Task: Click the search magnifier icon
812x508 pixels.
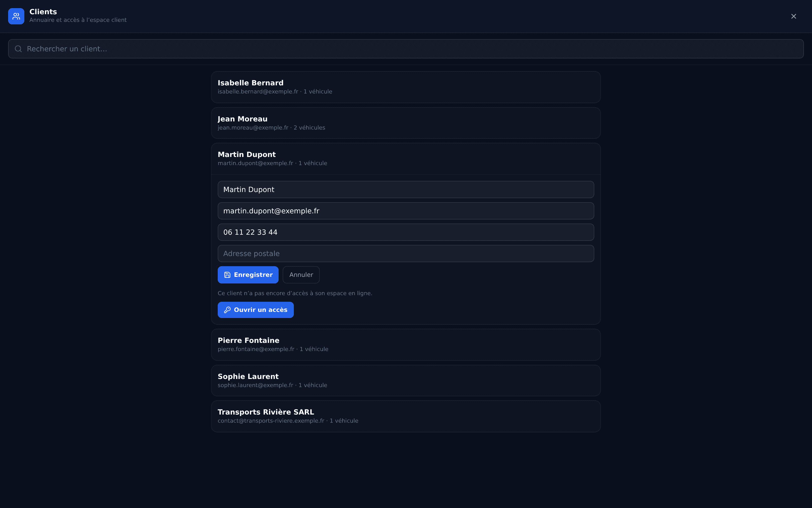Action: (19, 49)
